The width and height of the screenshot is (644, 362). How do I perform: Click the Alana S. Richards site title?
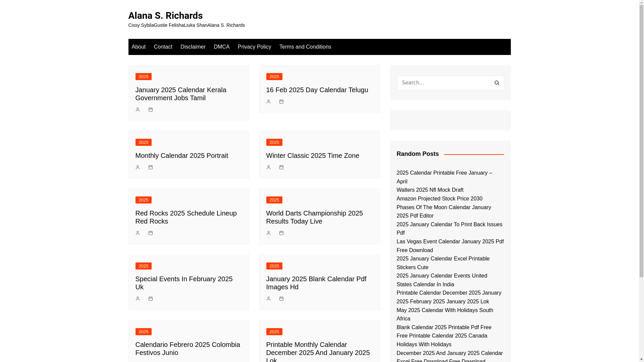(x=165, y=15)
